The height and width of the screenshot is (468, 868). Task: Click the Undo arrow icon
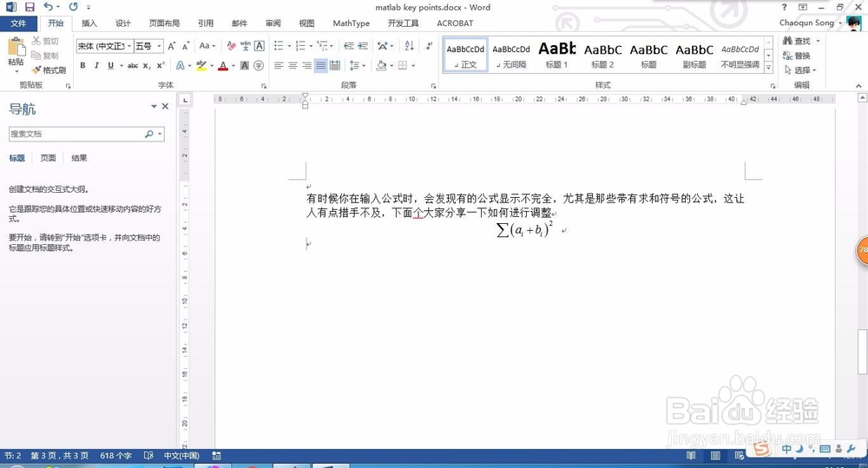coord(49,7)
